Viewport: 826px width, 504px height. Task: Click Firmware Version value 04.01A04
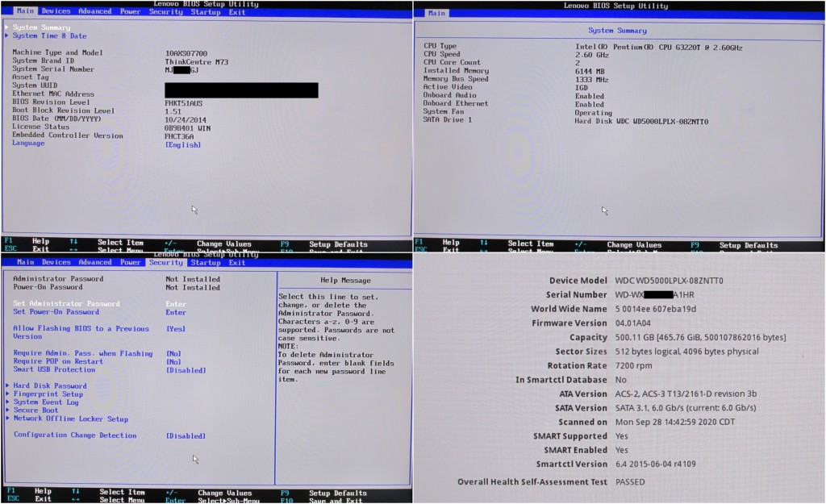click(632, 323)
